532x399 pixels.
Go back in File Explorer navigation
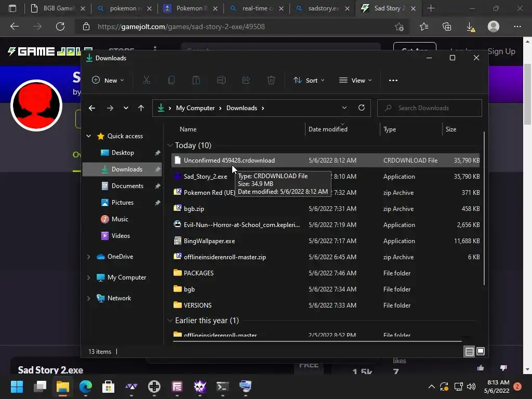(92, 108)
